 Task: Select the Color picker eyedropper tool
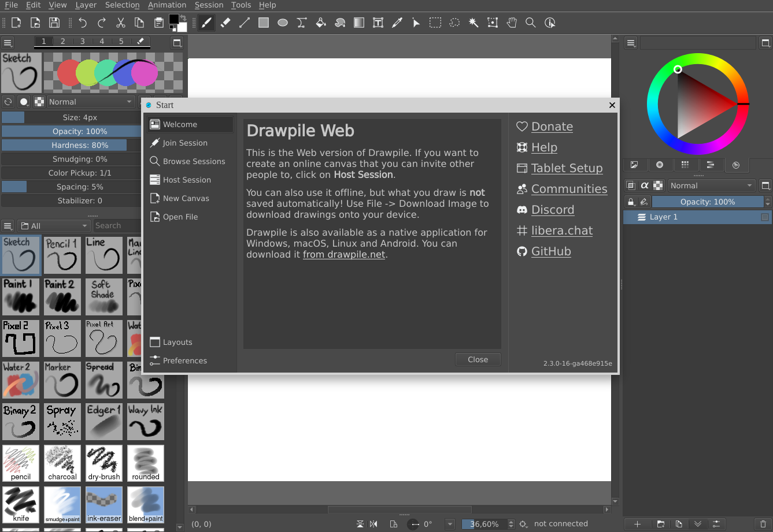tap(397, 23)
